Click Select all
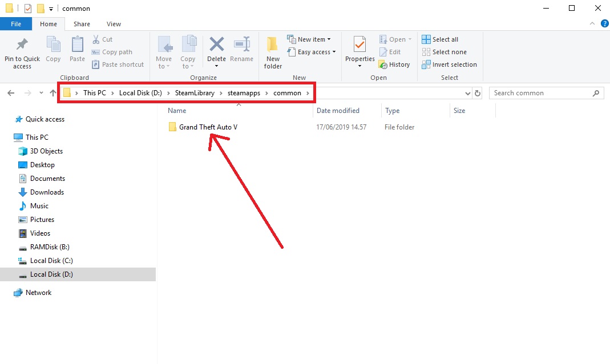The width and height of the screenshot is (610, 364). 440,39
